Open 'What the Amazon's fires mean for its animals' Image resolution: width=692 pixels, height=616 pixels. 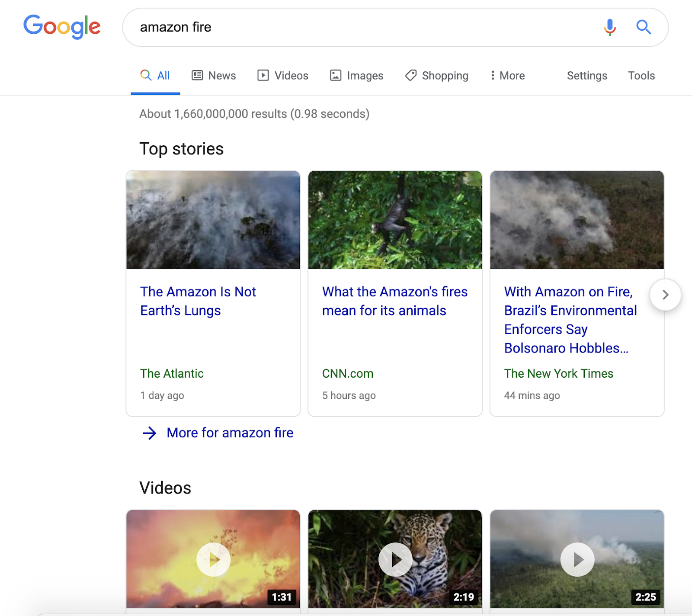tap(395, 301)
